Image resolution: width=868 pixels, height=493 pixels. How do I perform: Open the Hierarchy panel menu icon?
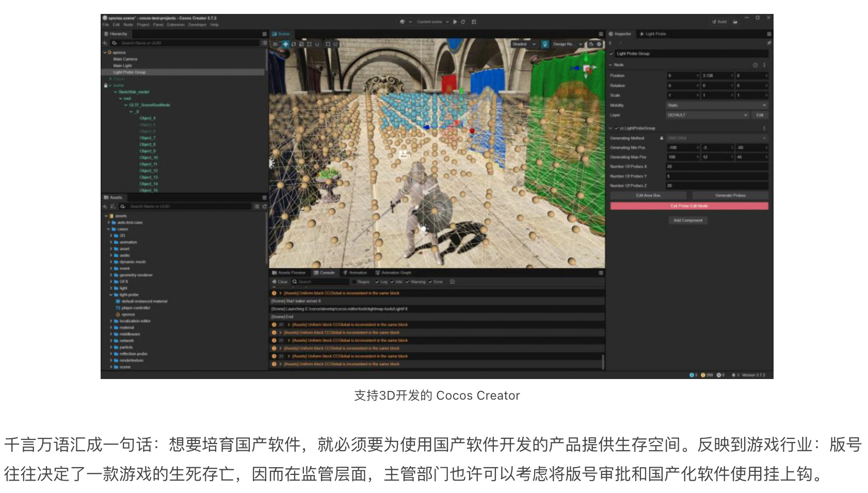coord(264,34)
